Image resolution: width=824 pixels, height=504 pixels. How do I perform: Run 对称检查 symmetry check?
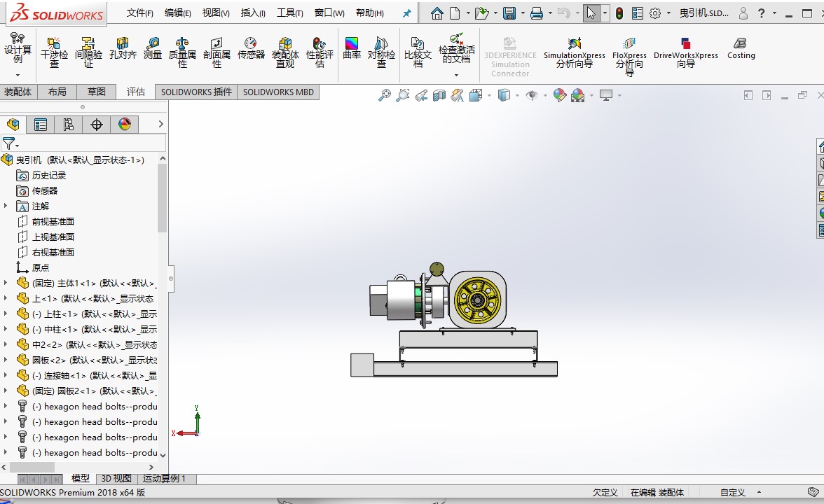pos(381,52)
